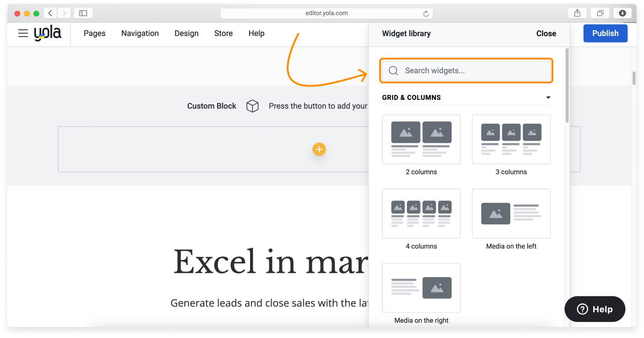Open the Safari share icon
Screen dimensions: 644x338
pos(577,13)
